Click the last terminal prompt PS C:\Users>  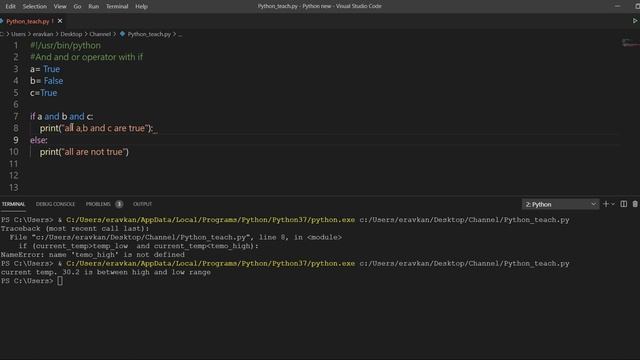pos(27,281)
